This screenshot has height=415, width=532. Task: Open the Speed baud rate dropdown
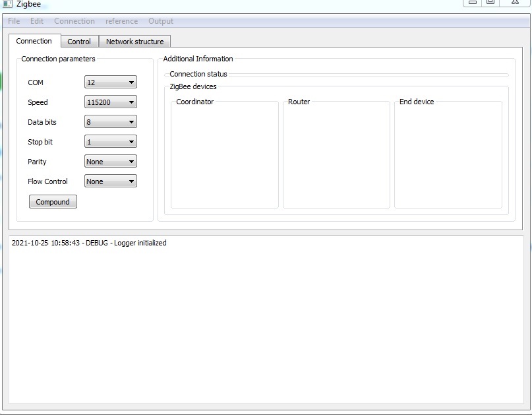click(110, 102)
